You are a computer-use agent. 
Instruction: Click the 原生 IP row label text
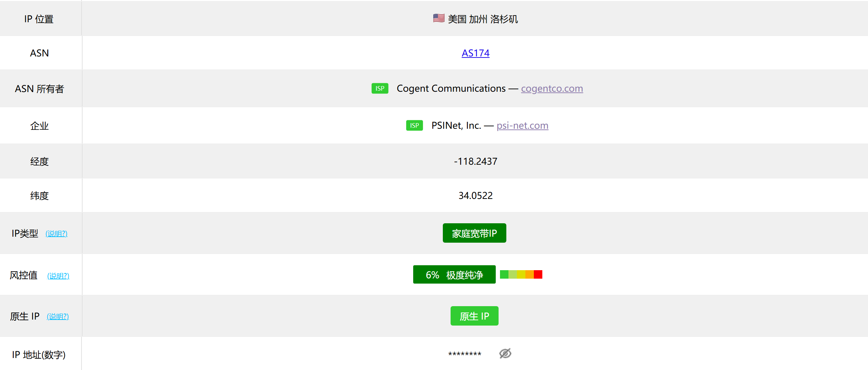[x=25, y=316]
